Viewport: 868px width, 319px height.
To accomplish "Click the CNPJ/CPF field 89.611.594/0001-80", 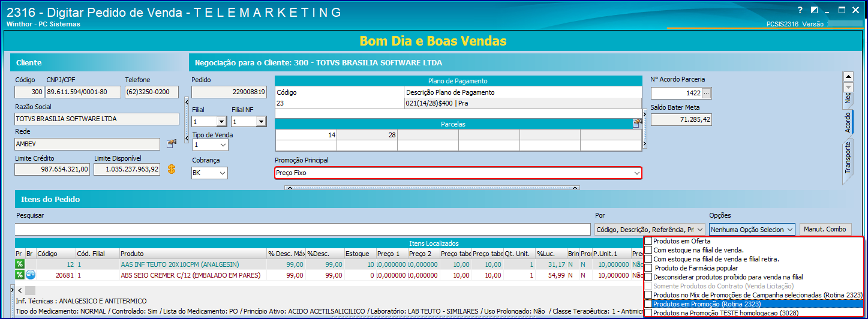I will pyautogui.click(x=84, y=92).
